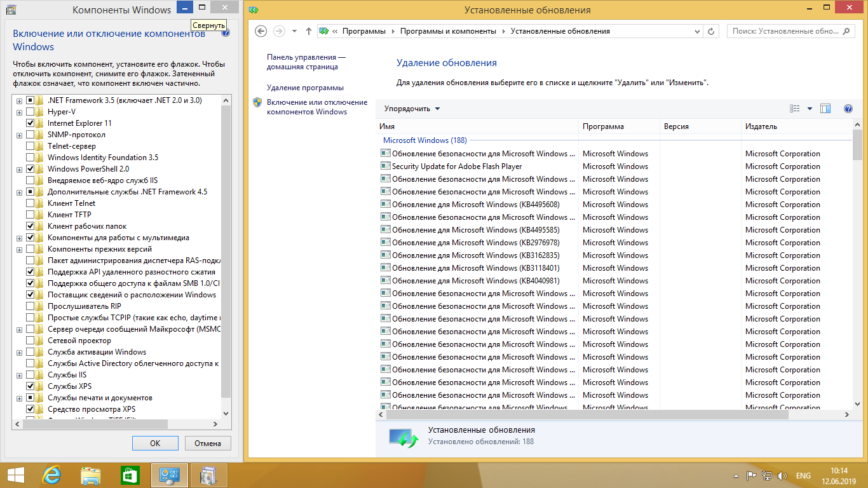Viewport: 868px width, 488px height.
Task: Open Action Center flag tray icon
Action: [751, 475]
